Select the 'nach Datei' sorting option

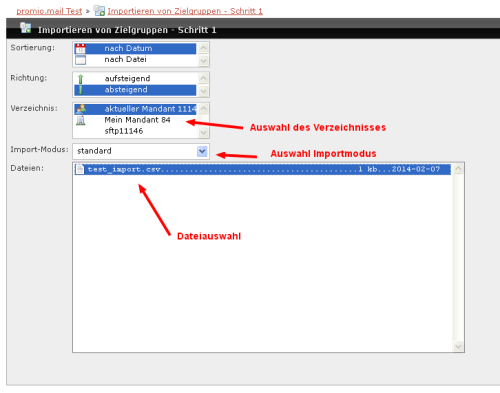(135, 59)
